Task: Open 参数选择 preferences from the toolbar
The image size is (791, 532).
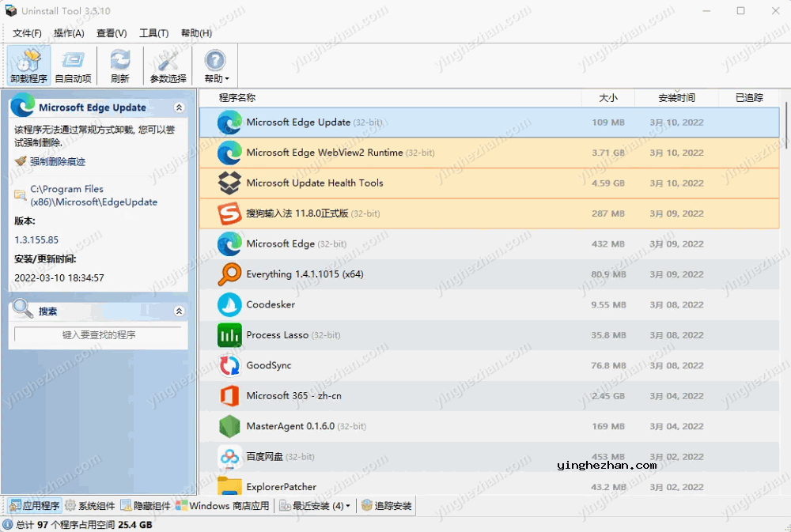Action: pyautogui.click(x=168, y=65)
